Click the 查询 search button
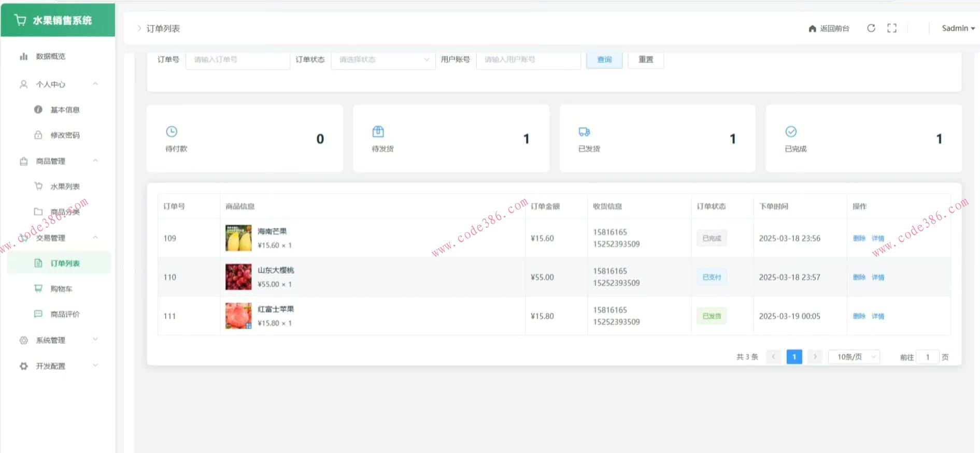Screen dimensions: 980x453 604,60
